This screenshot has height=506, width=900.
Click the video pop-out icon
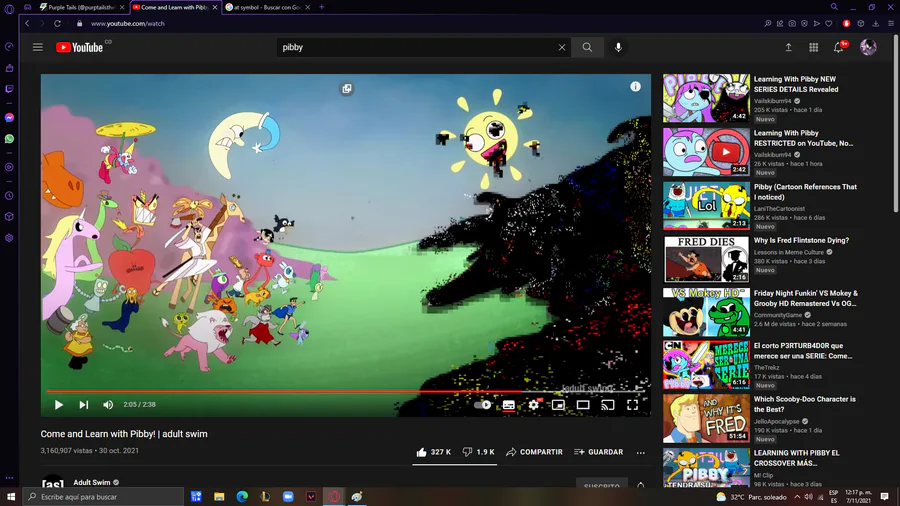click(347, 88)
